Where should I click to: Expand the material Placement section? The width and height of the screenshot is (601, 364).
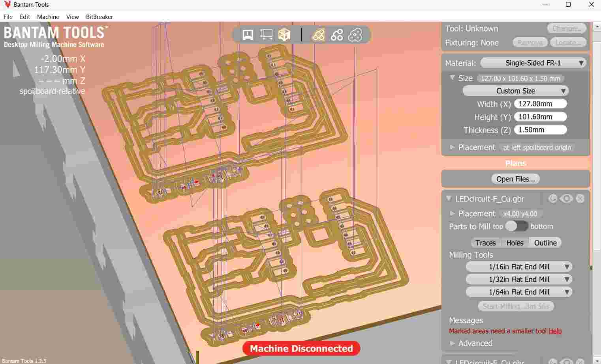click(x=453, y=147)
